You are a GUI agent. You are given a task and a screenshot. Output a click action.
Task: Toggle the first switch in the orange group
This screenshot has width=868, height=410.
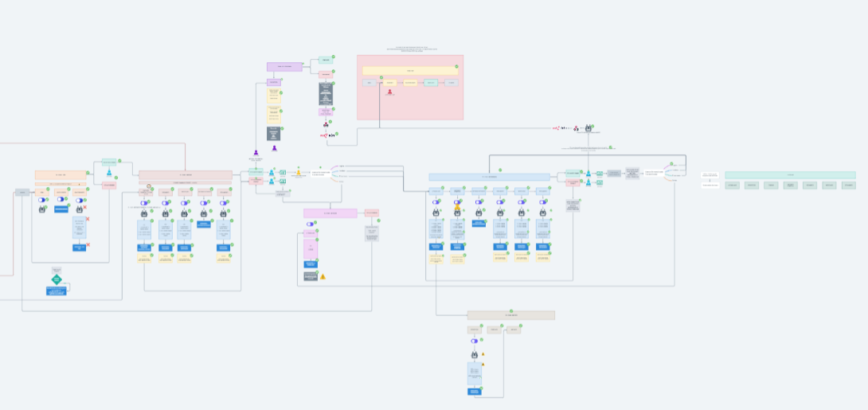coord(41,200)
